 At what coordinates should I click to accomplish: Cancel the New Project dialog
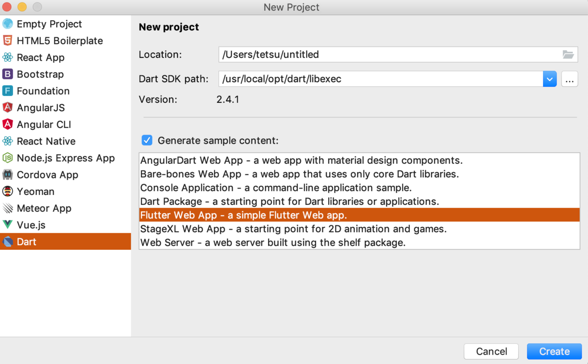point(491,351)
